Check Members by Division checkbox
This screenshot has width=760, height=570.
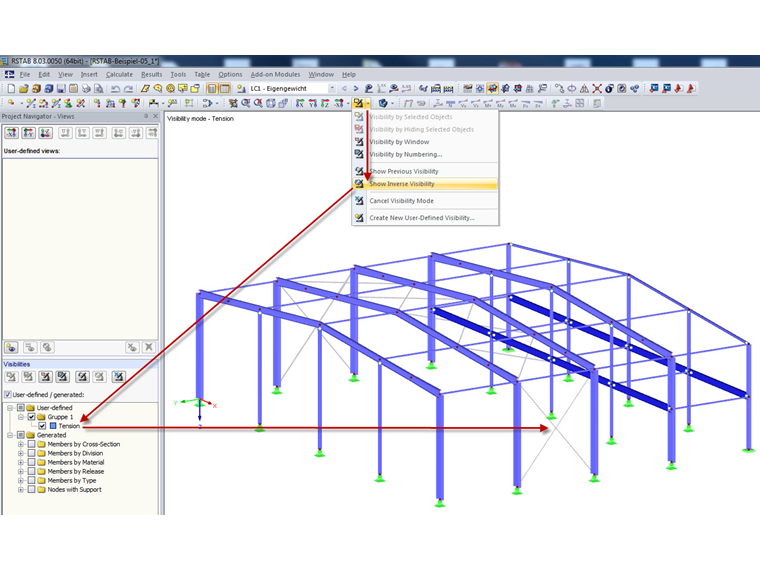(32, 453)
